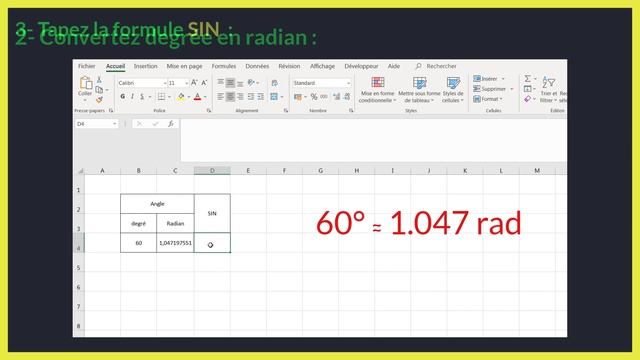Click the increase indent icon
The width and height of the screenshot is (640, 360).
point(260,97)
